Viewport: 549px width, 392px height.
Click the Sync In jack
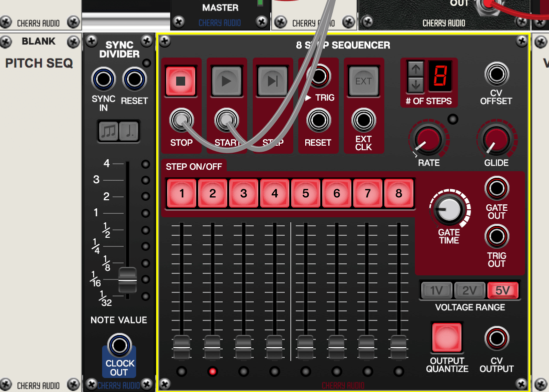[x=104, y=79]
